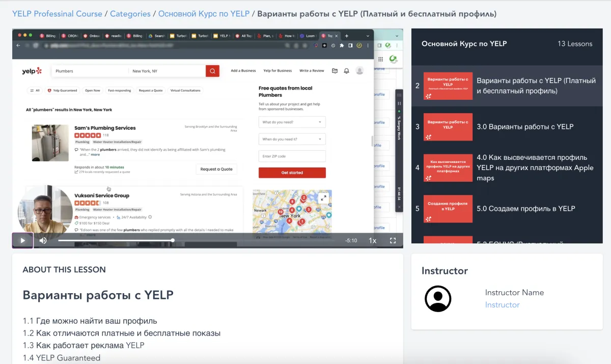
Task: Open the Yelp user profile avatar
Action: (x=359, y=71)
